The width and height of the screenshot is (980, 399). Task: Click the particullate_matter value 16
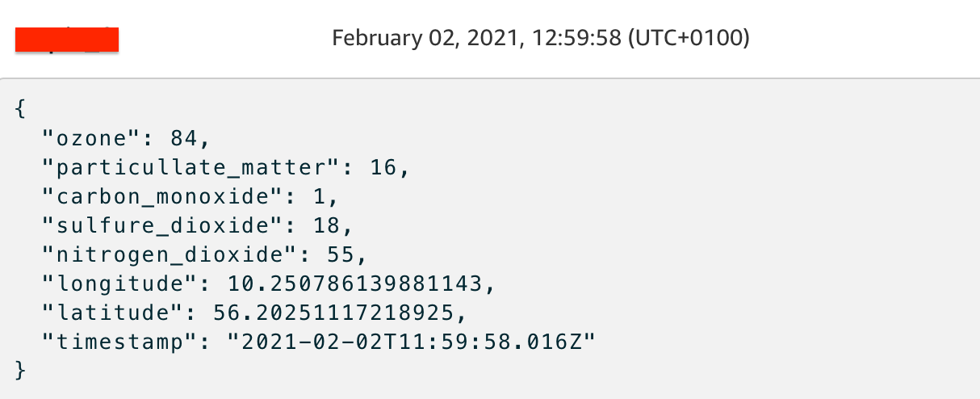click(x=383, y=168)
